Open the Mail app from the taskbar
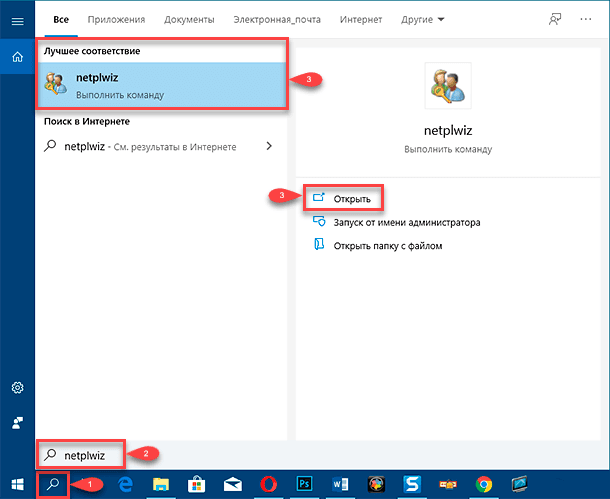This screenshot has height=499, width=610. (x=233, y=484)
